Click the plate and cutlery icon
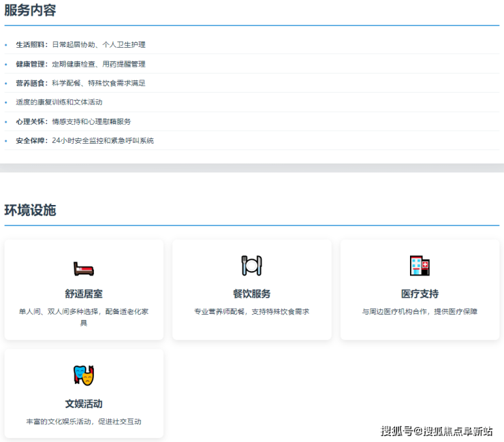The width and height of the screenshot is (504, 442). click(x=251, y=266)
